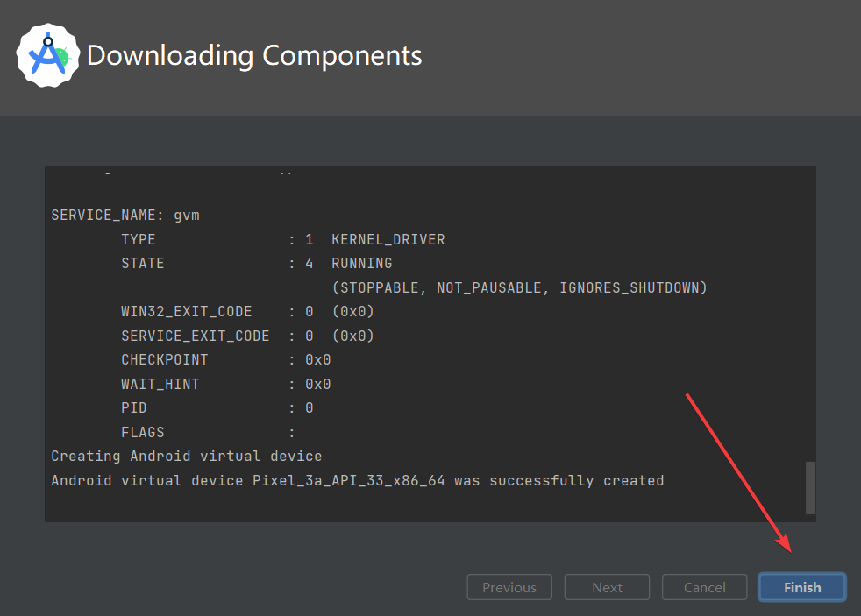Viewport: 861px width, 616px height.
Task: Click the 'Pixel_3a_API_33_x86_64 was successfully created' line
Action: click(358, 480)
